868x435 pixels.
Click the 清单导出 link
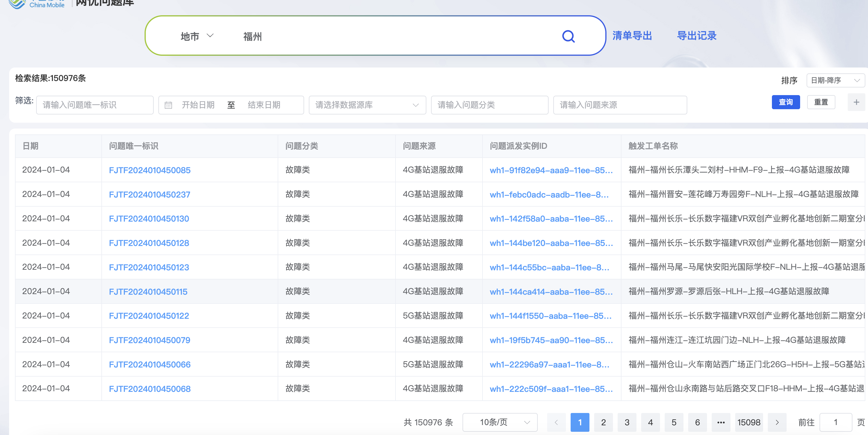point(632,36)
